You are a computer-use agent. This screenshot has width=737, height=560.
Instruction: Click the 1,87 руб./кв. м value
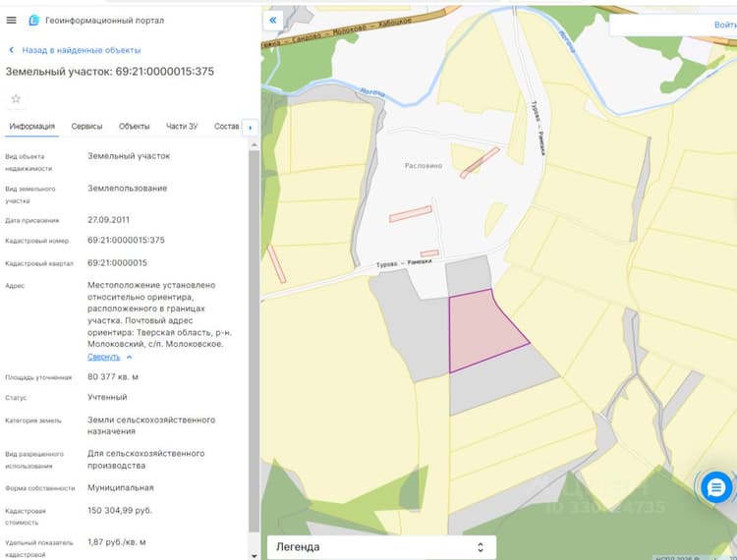coord(117,542)
